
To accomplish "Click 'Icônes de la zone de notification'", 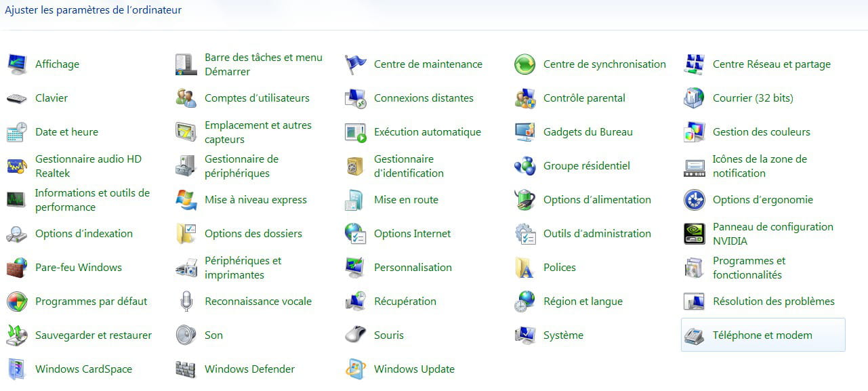I will tap(760, 166).
